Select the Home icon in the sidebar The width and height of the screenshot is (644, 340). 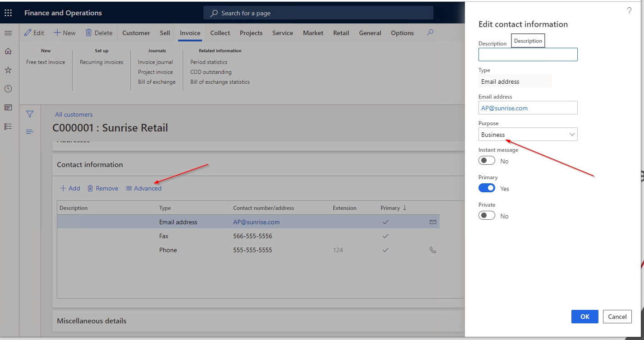(x=8, y=51)
